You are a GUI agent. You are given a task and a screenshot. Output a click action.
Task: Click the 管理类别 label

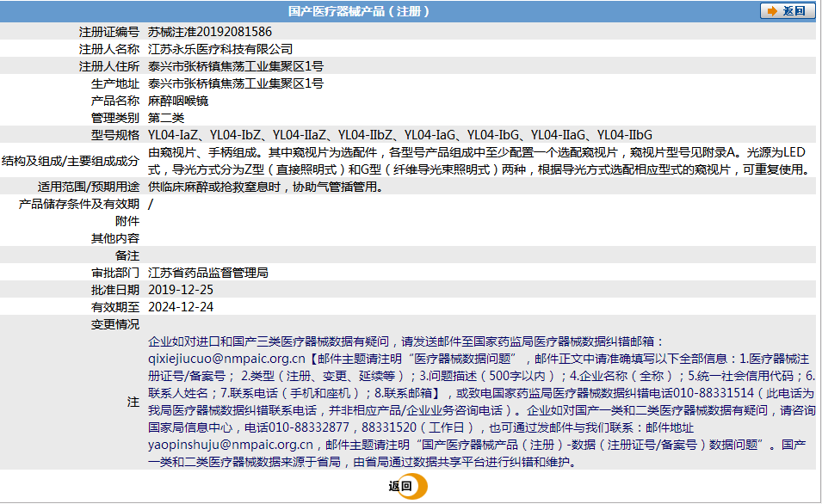coord(115,118)
